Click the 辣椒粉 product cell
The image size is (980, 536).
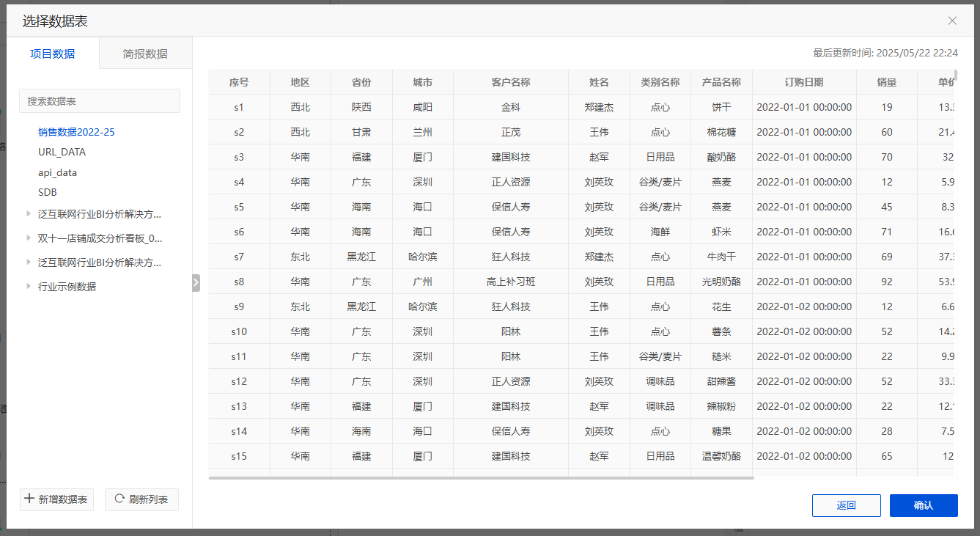click(721, 406)
